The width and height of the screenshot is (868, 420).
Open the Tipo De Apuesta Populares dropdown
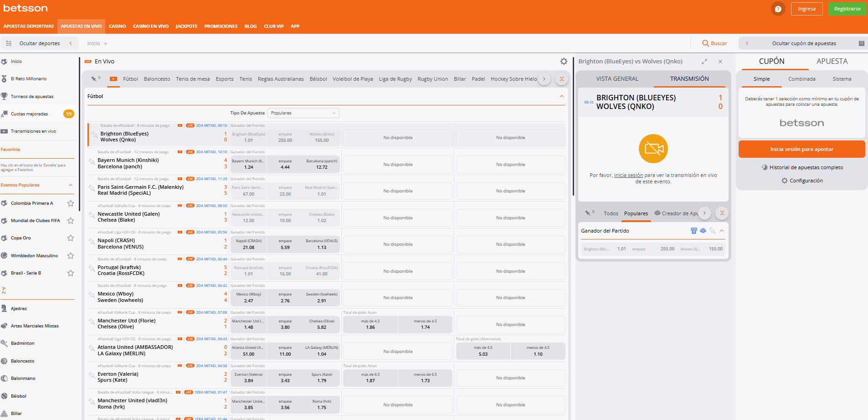click(303, 113)
